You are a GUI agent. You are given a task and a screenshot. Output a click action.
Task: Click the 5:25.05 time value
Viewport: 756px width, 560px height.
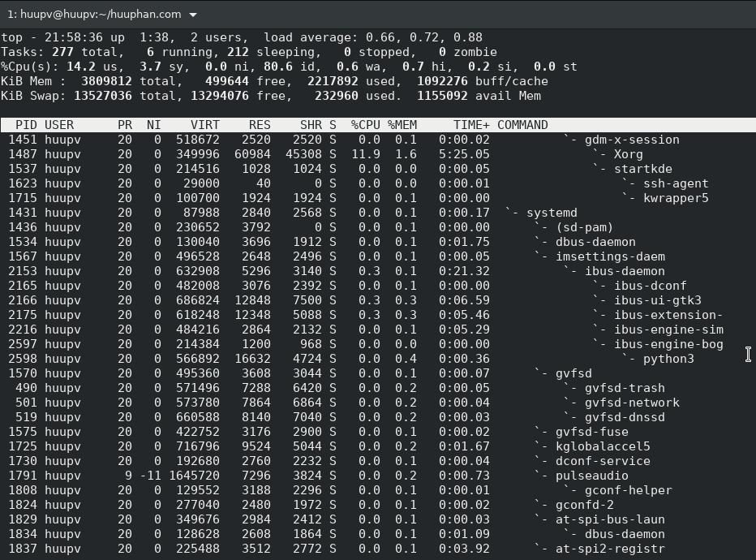464,154
